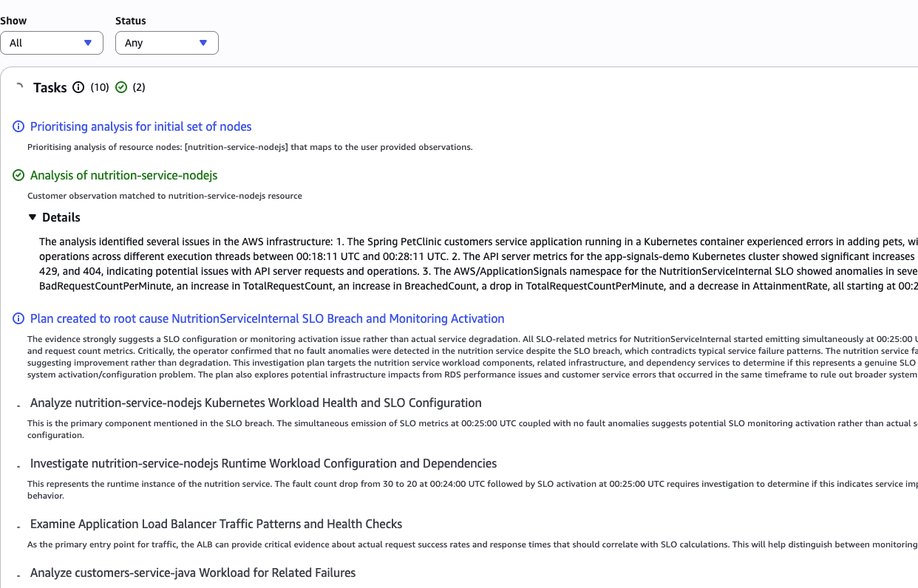Open the Show dropdown set to All
Screen dimensions: 918x588
[x=51, y=43]
